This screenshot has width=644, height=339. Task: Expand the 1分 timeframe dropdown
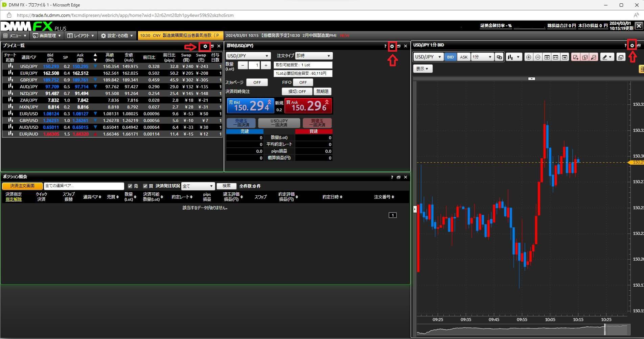tap(482, 57)
